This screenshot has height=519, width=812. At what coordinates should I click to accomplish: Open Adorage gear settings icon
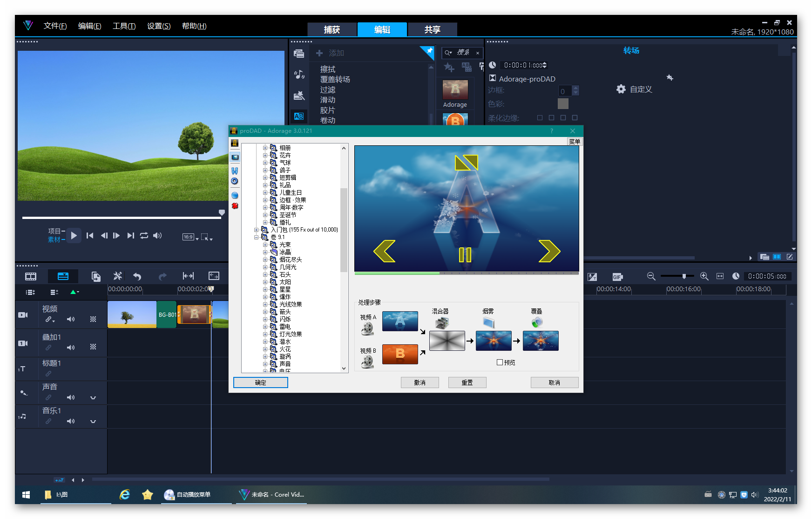tap(235, 181)
